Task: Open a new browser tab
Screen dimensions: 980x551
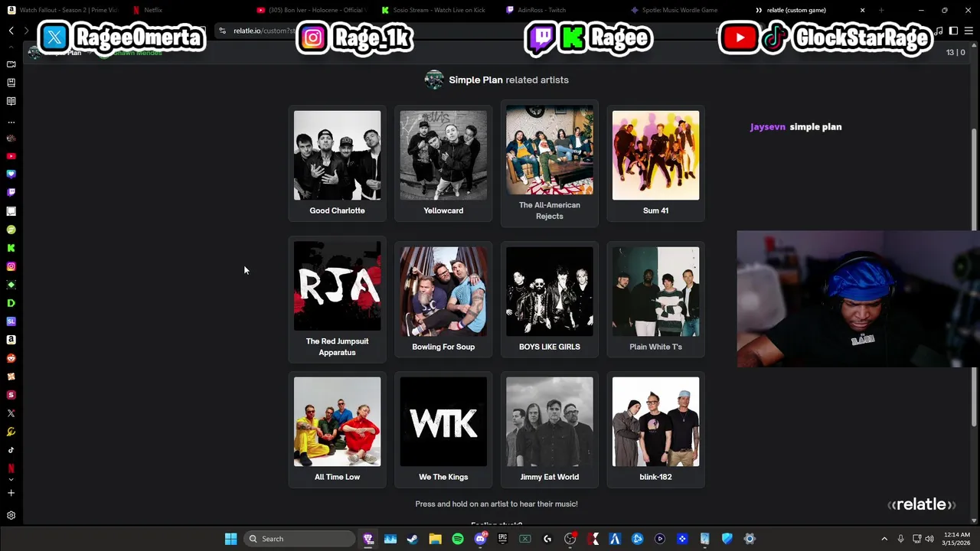Action: coord(881,10)
